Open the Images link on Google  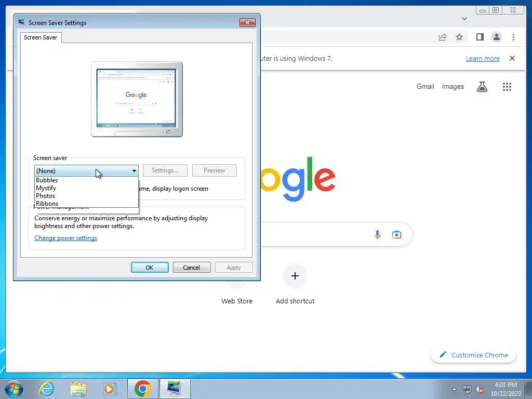pyautogui.click(x=453, y=87)
